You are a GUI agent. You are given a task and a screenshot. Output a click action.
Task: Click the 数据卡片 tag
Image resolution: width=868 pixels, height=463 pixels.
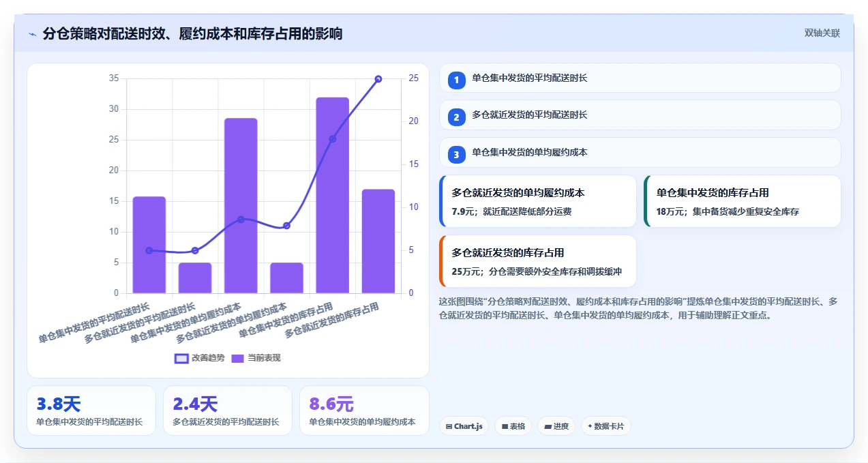click(x=606, y=426)
